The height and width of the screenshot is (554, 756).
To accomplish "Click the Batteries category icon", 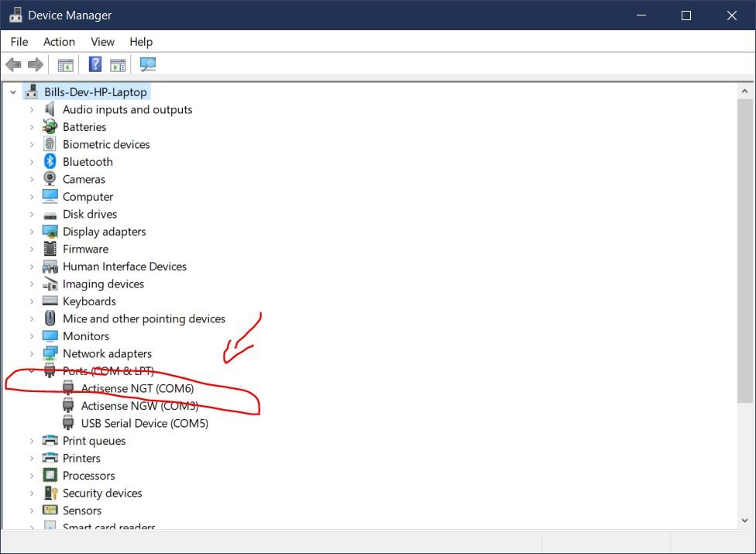I will pos(50,127).
